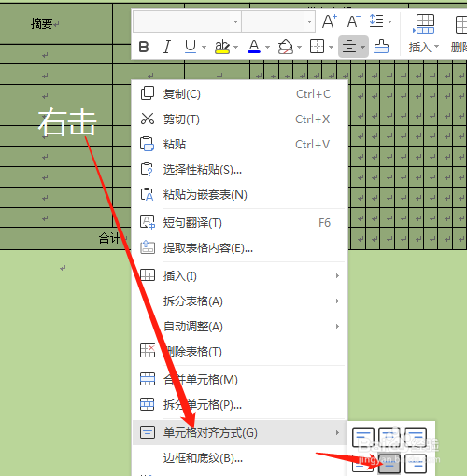
Task: Apply cell shading fill bucket
Action: point(286,47)
